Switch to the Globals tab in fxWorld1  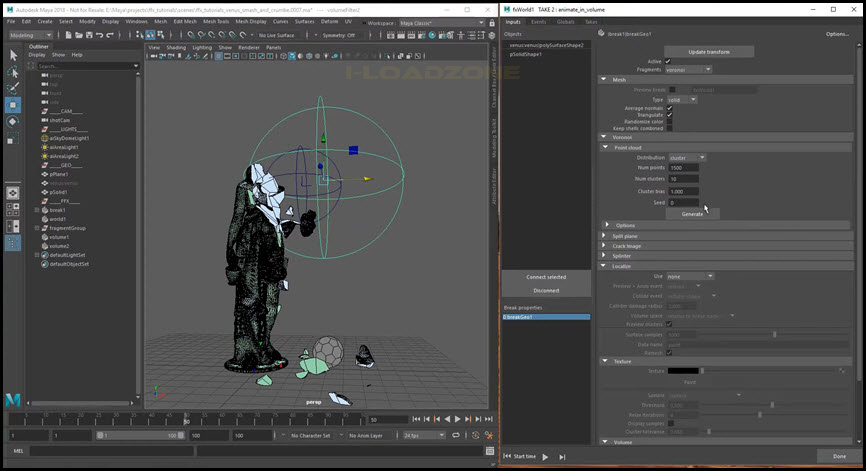tap(566, 22)
